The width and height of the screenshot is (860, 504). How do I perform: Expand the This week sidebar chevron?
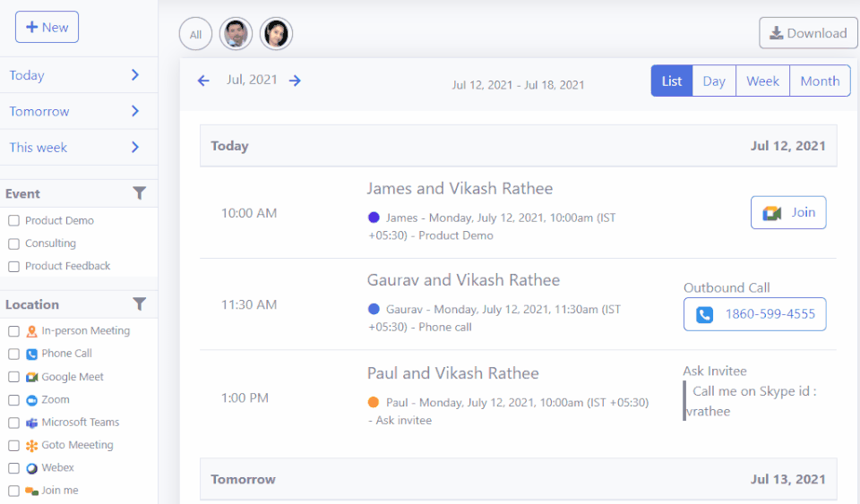tap(135, 147)
